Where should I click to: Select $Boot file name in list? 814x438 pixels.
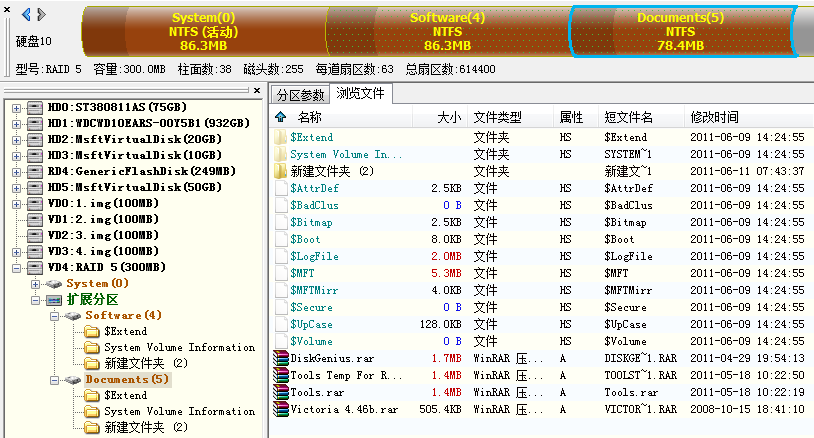tap(305, 240)
